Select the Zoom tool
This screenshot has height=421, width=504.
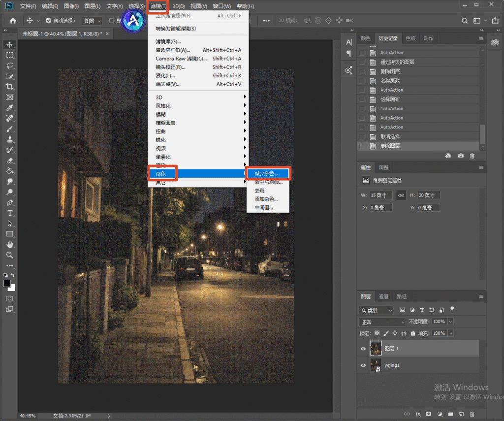coord(10,255)
